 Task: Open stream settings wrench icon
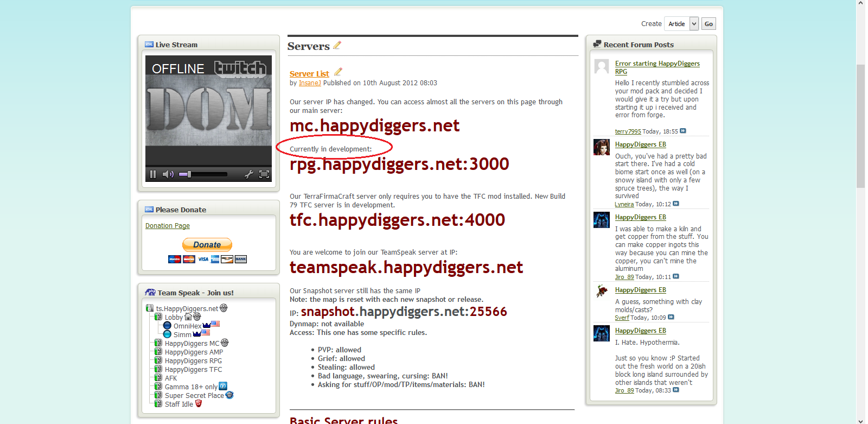pyautogui.click(x=248, y=174)
